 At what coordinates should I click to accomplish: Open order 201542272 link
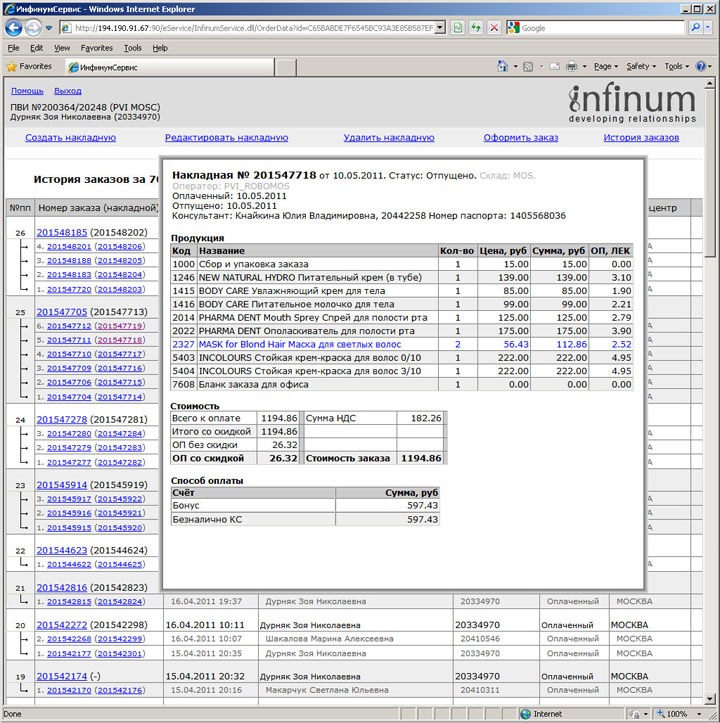62,625
